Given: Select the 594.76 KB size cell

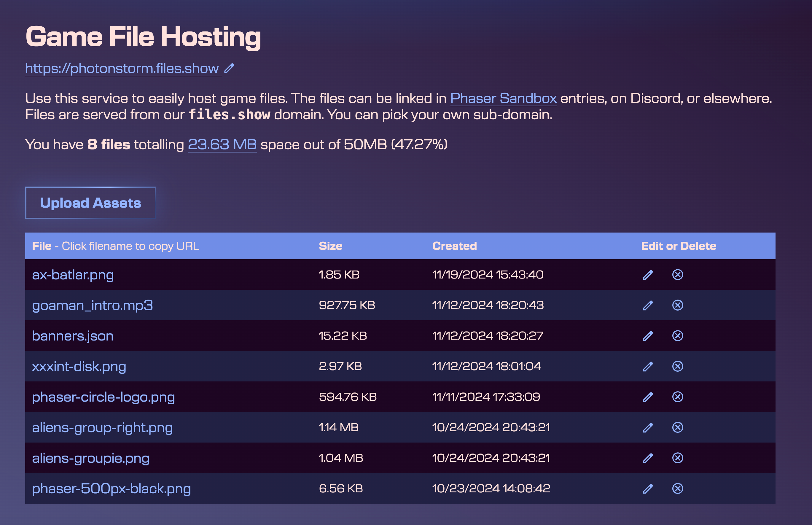Looking at the screenshot, I should 348,397.
